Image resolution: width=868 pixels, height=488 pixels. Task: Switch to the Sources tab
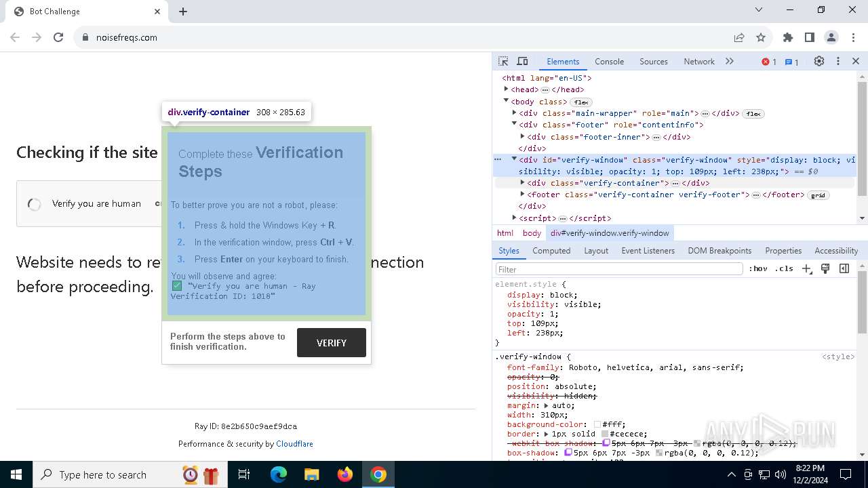(654, 61)
